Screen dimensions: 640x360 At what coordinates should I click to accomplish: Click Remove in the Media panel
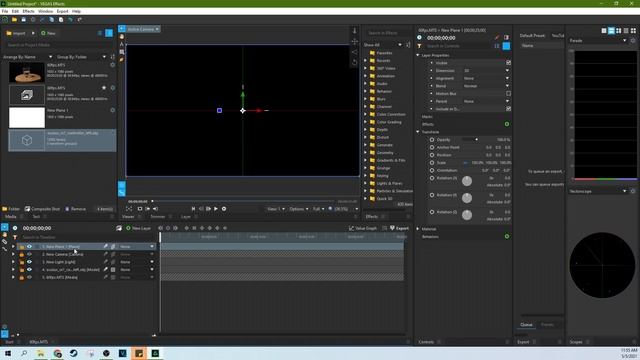coord(76,209)
